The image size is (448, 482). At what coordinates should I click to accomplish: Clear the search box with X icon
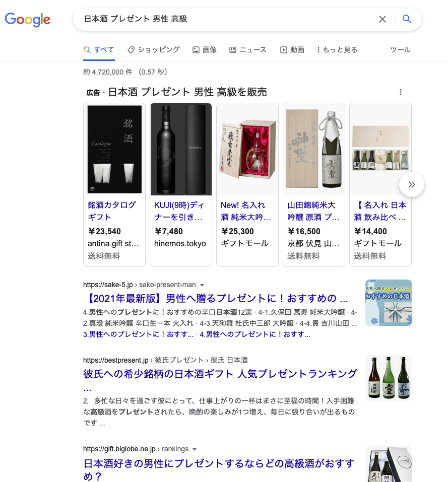pyautogui.click(x=382, y=19)
